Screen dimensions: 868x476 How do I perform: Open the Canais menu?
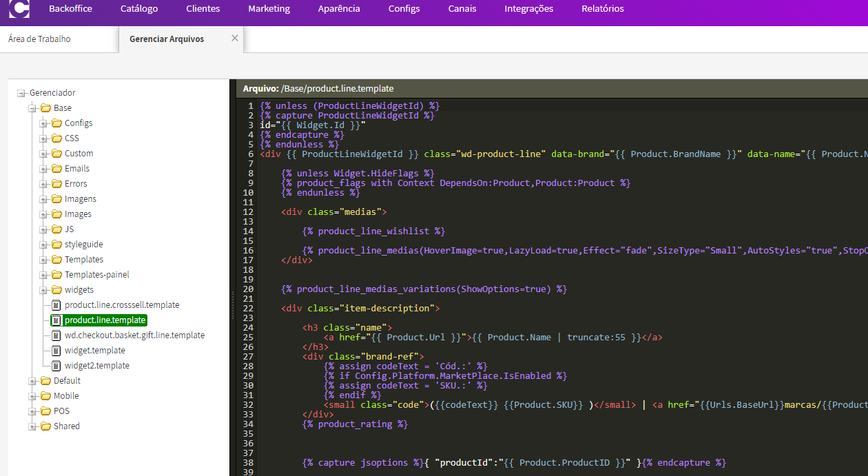pos(462,9)
